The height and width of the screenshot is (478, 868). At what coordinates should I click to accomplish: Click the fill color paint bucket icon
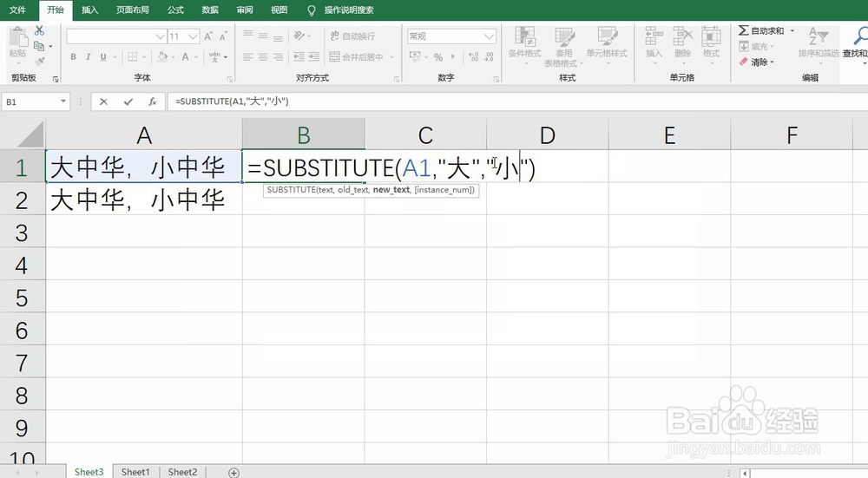162,56
